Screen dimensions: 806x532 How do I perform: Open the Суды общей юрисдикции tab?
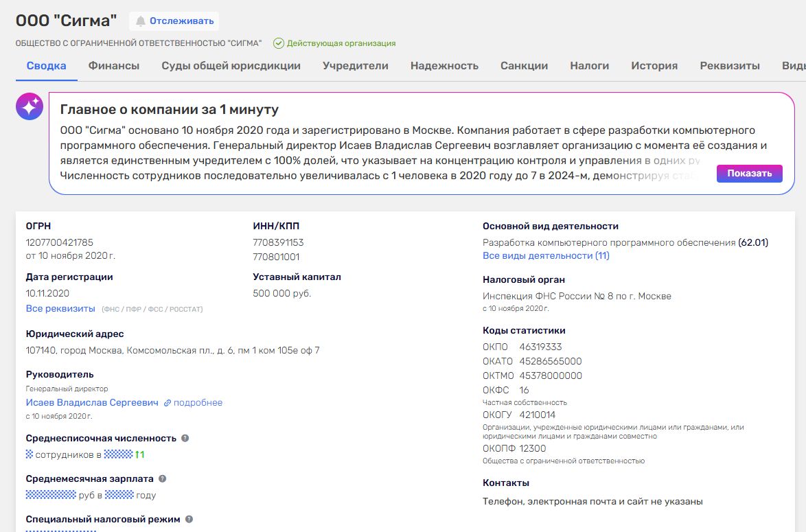tap(231, 66)
